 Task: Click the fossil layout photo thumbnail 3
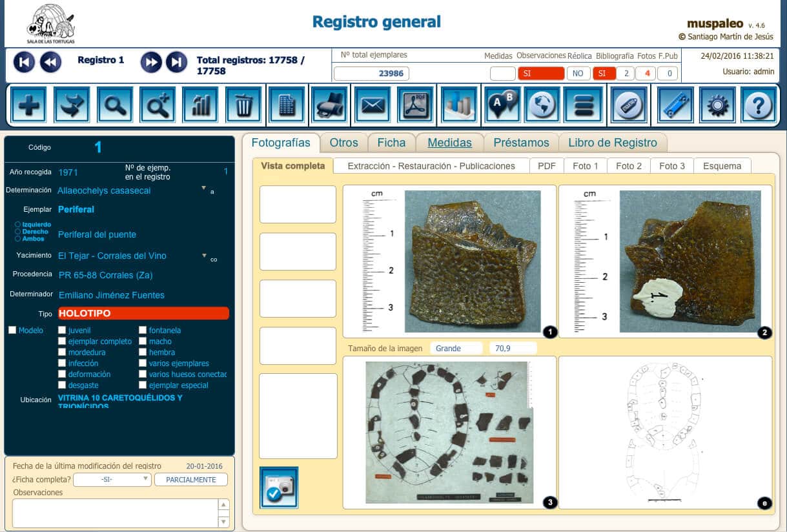(x=449, y=432)
